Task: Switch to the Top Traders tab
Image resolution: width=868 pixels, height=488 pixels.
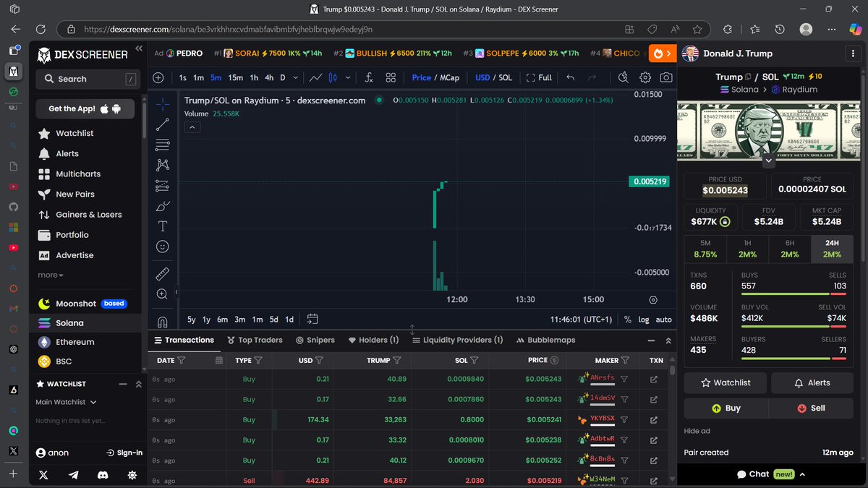Action: (x=255, y=340)
